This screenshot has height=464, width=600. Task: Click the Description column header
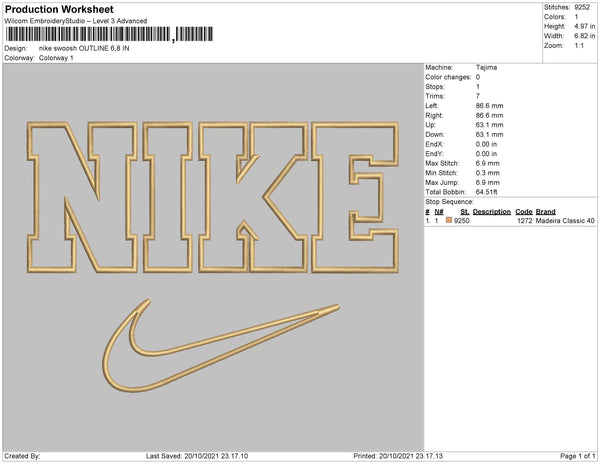click(492, 212)
